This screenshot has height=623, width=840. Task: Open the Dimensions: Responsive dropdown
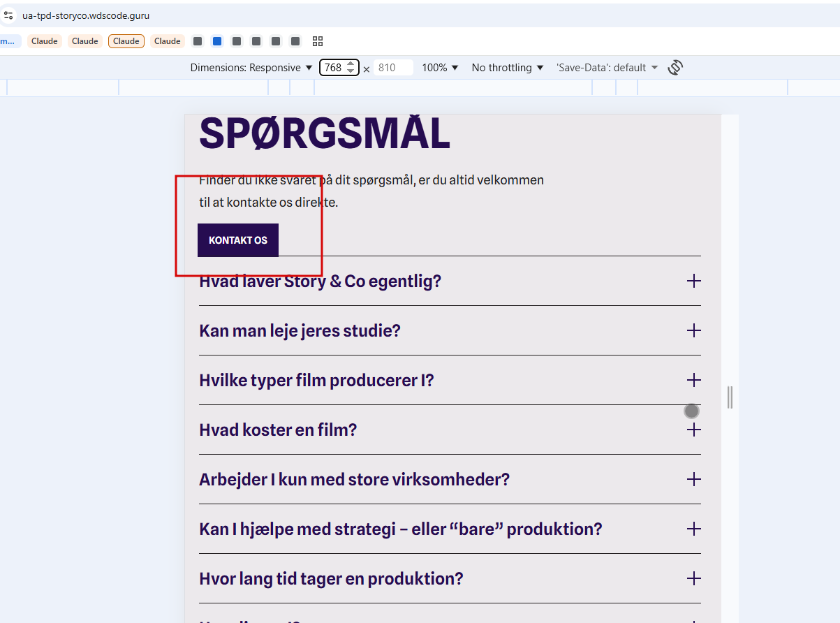[x=251, y=68]
